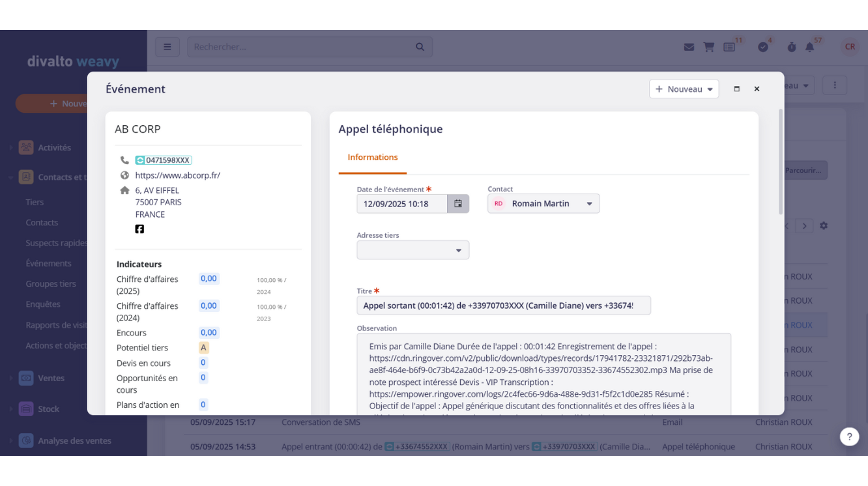868x486 pixels.
Task: Open the Nouveau dropdown arrow in Événement window
Action: click(709, 89)
